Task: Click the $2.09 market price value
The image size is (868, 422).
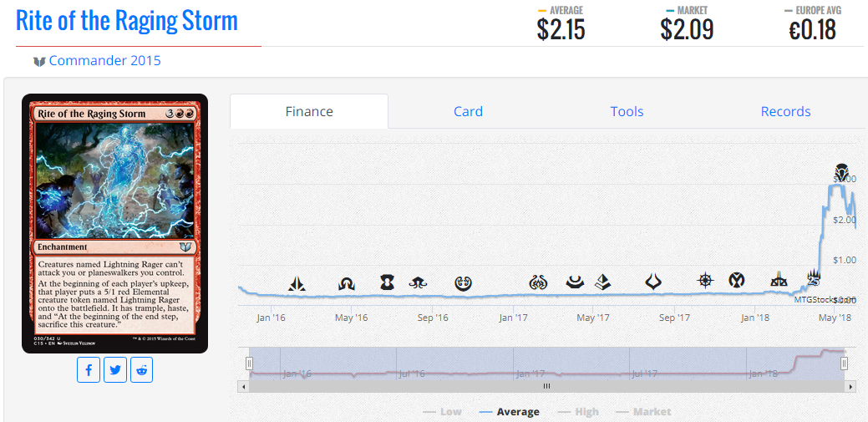Action: point(687,29)
